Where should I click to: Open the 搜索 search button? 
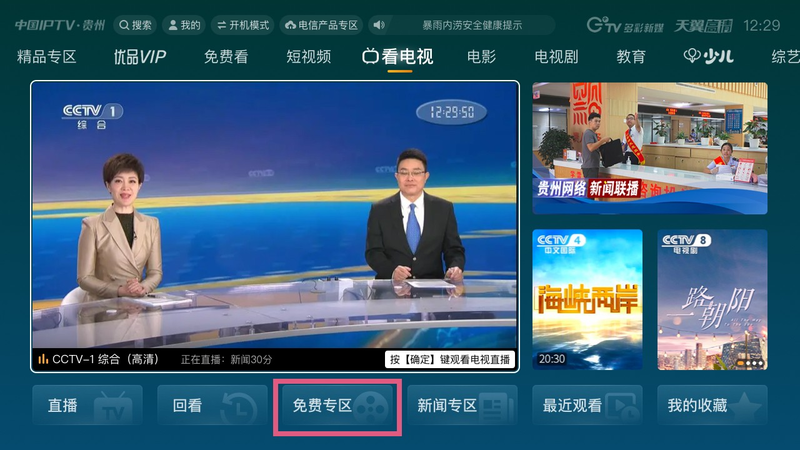[135, 25]
